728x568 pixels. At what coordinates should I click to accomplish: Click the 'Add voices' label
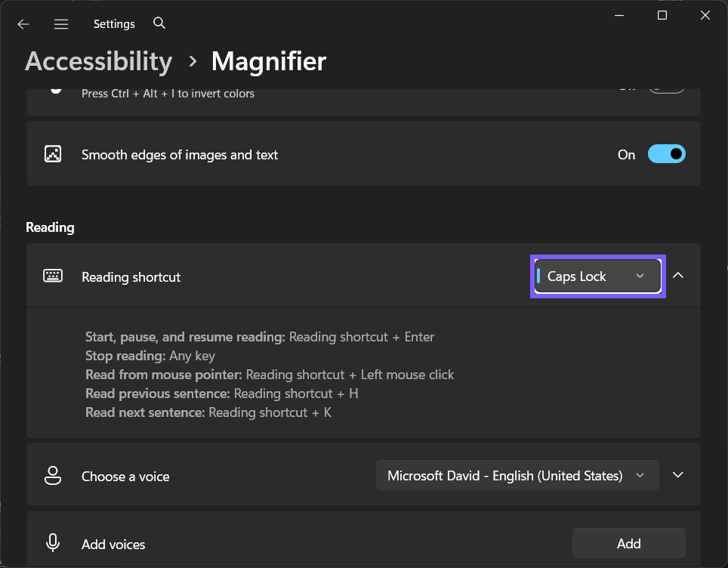(x=113, y=545)
